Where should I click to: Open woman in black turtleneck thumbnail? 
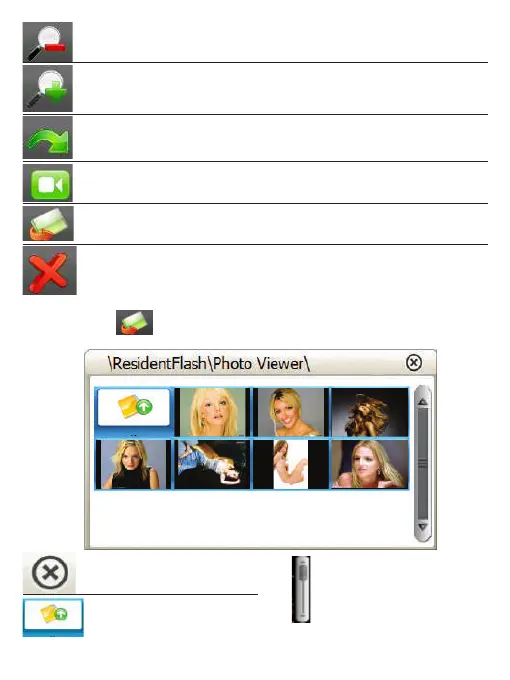click(x=133, y=464)
